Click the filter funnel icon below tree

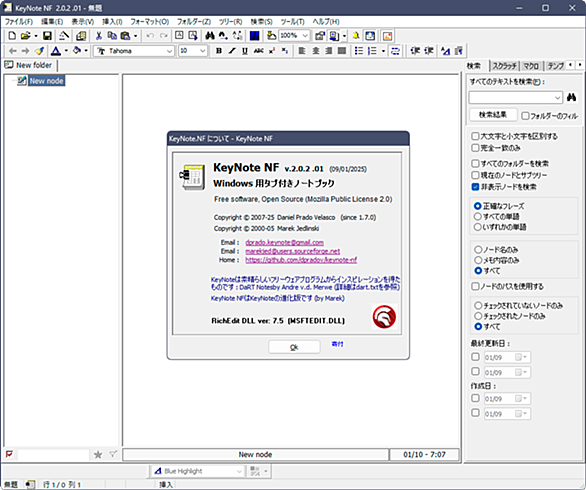click(113, 454)
